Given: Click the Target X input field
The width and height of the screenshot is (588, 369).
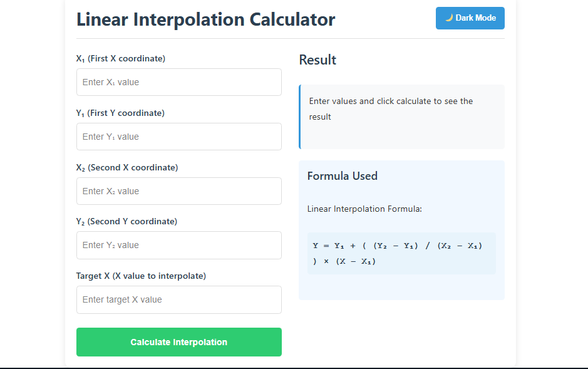Looking at the screenshot, I should (178, 299).
